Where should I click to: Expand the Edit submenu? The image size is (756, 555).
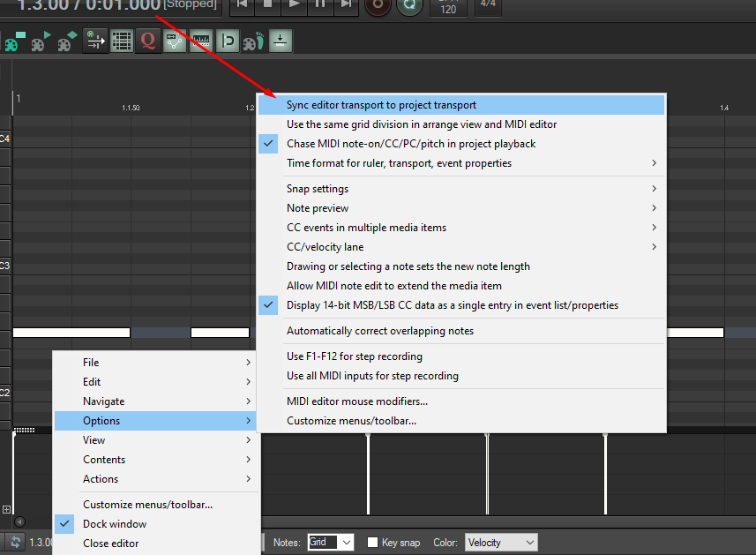tap(157, 382)
